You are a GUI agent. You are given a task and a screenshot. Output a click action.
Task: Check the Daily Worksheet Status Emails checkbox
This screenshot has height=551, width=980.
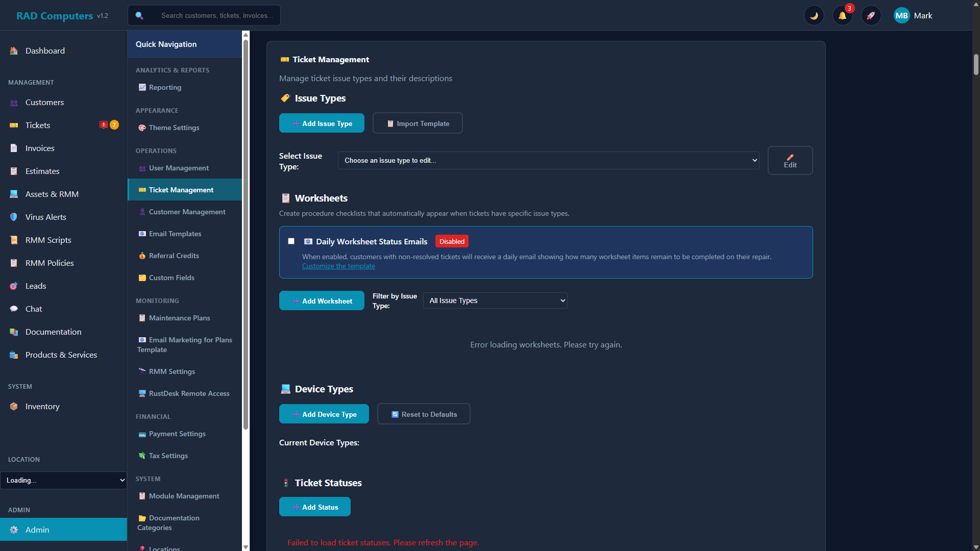click(x=291, y=241)
